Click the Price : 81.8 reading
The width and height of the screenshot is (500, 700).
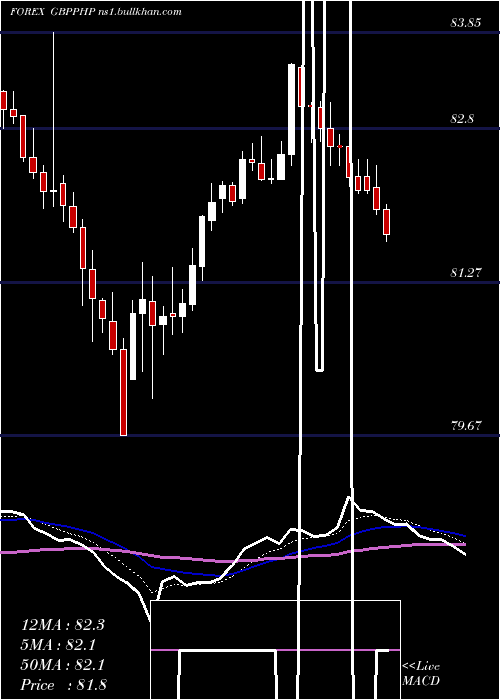[63, 685]
